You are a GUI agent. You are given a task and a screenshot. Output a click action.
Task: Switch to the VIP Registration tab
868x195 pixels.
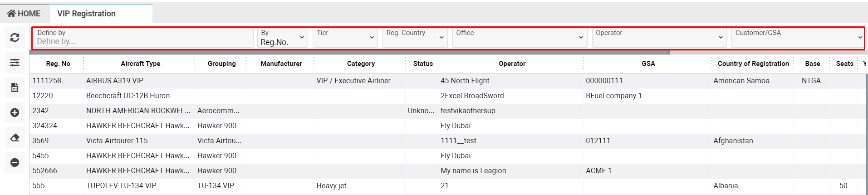pyautogui.click(x=87, y=14)
